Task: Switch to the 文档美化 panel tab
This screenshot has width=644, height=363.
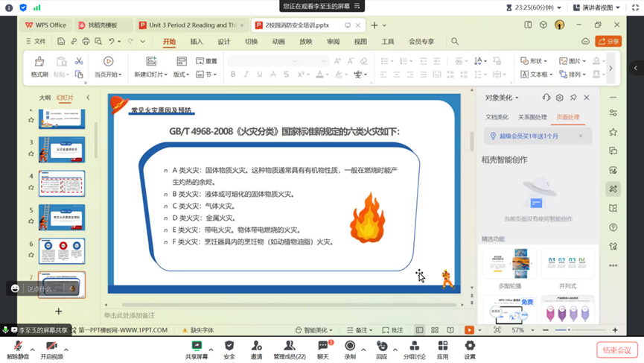Action: pyautogui.click(x=497, y=117)
